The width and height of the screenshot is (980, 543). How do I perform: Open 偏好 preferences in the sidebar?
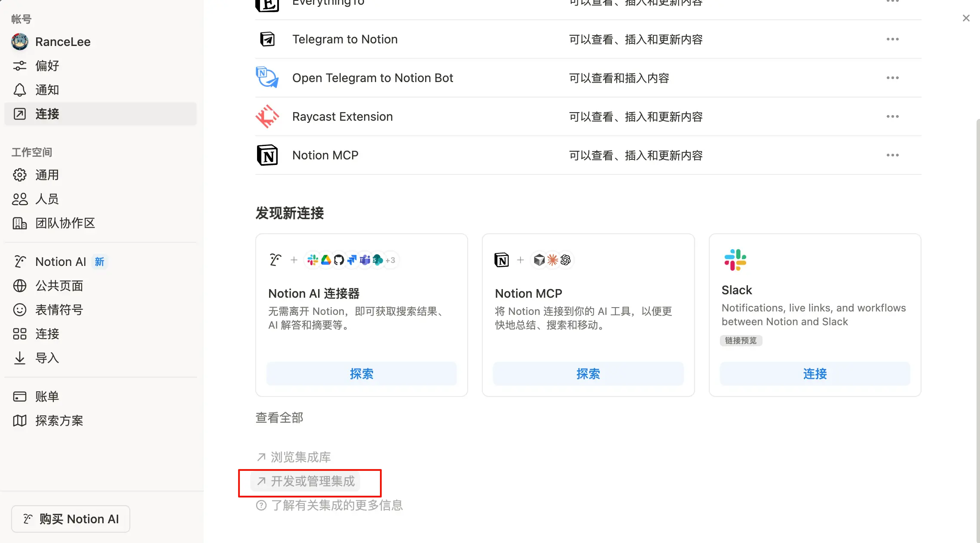(x=47, y=66)
